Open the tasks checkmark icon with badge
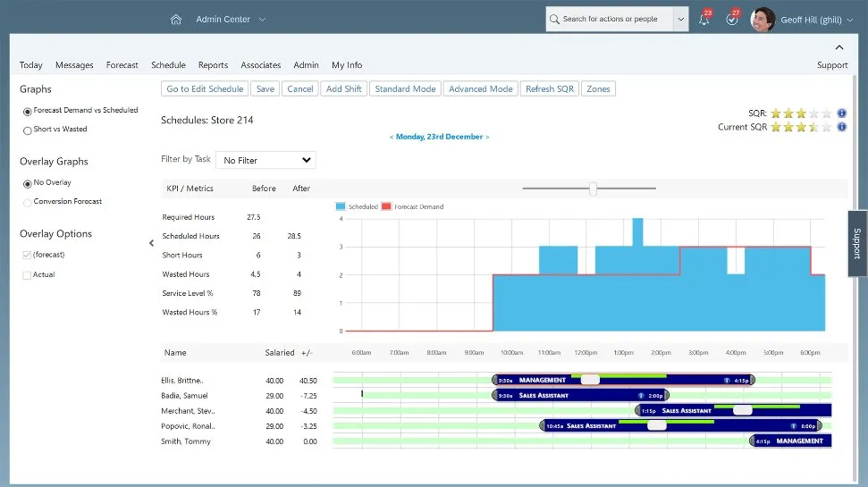 (x=732, y=20)
